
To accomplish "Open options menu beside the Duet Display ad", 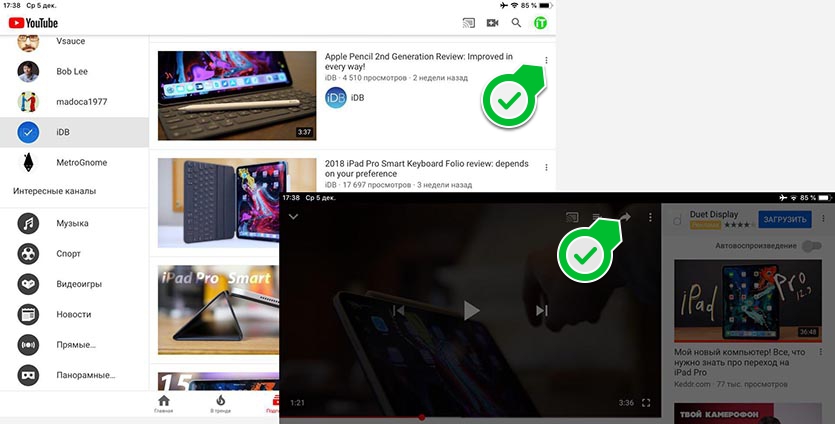I will 823,219.
